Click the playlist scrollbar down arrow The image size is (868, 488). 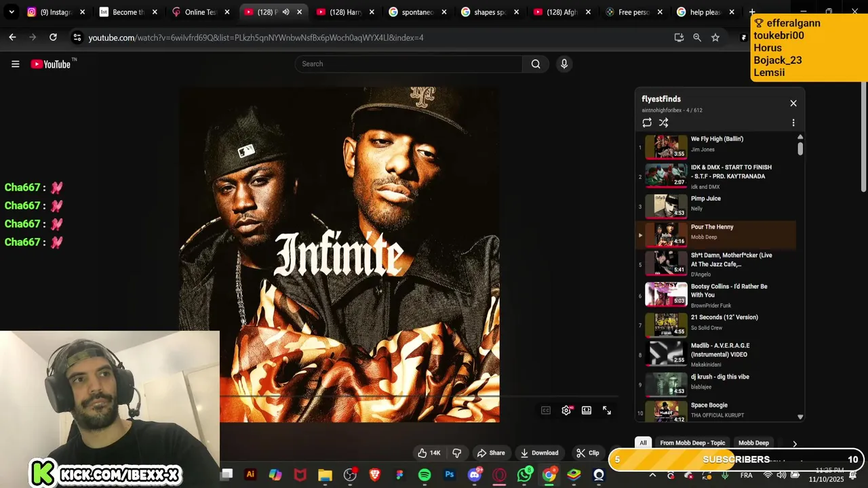[x=800, y=417]
